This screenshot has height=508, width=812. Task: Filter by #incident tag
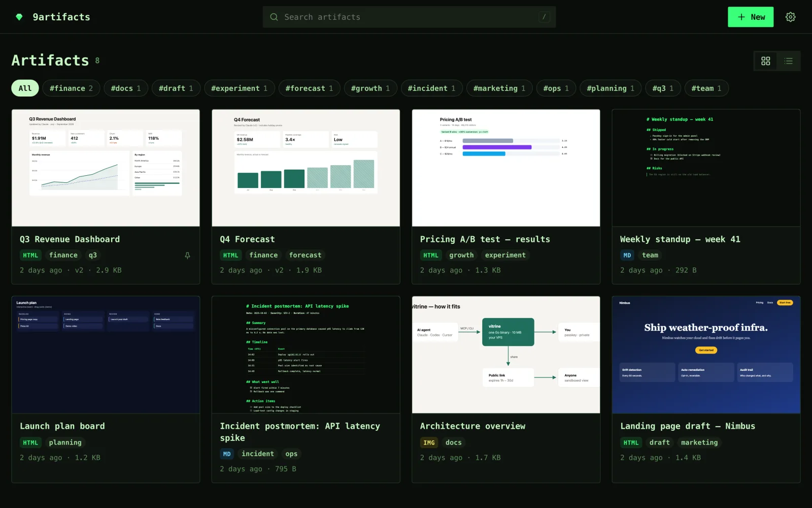(x=431, y=88)
